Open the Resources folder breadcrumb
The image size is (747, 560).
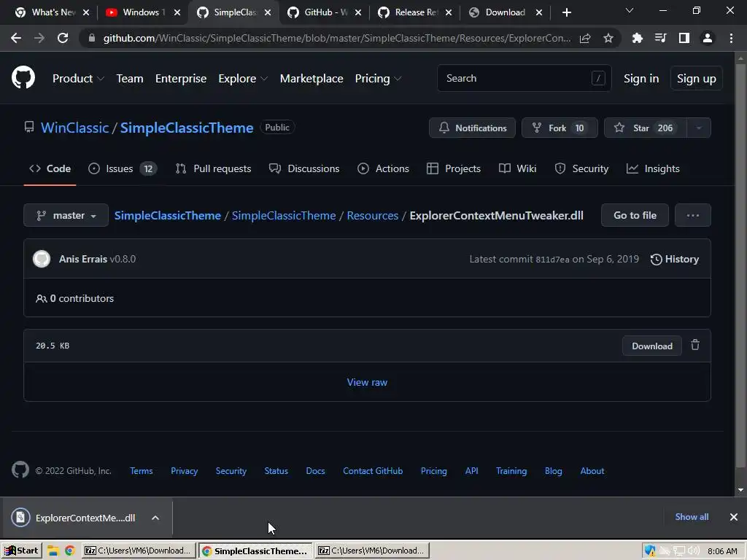372,215
